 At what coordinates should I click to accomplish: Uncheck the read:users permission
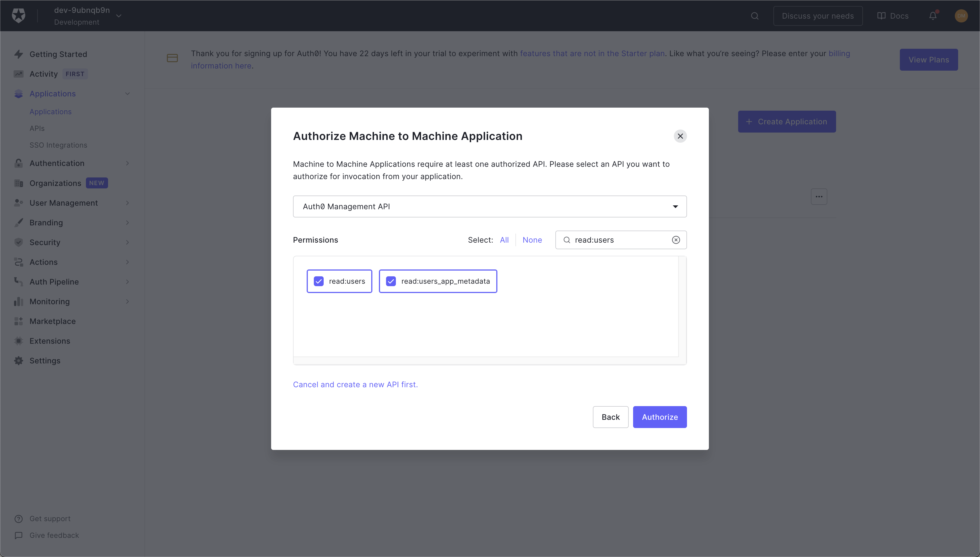point(318,281)
